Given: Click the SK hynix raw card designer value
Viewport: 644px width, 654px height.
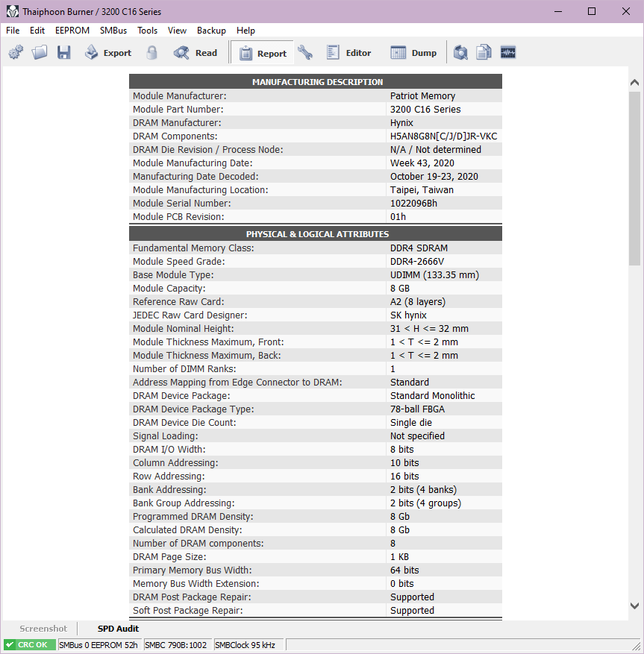Looking at the screenshot, I should pyautogui.click(x=408, y=315).
